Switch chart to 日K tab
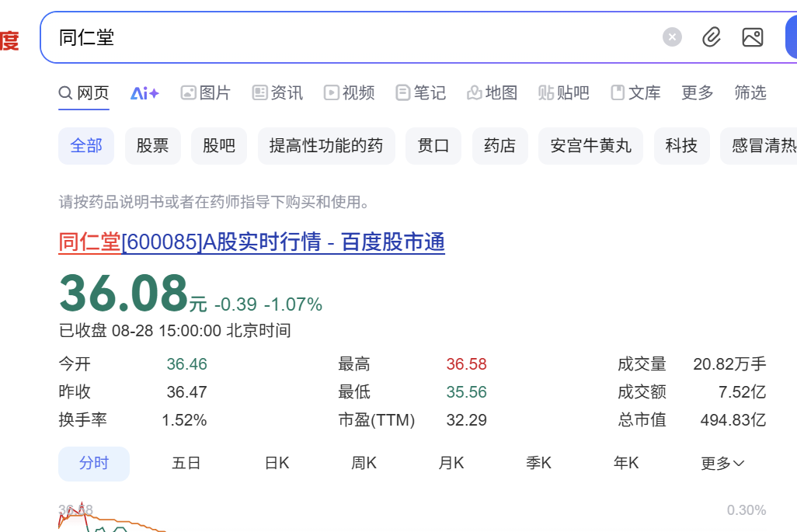The image size is (797, 532). [277, 464]
